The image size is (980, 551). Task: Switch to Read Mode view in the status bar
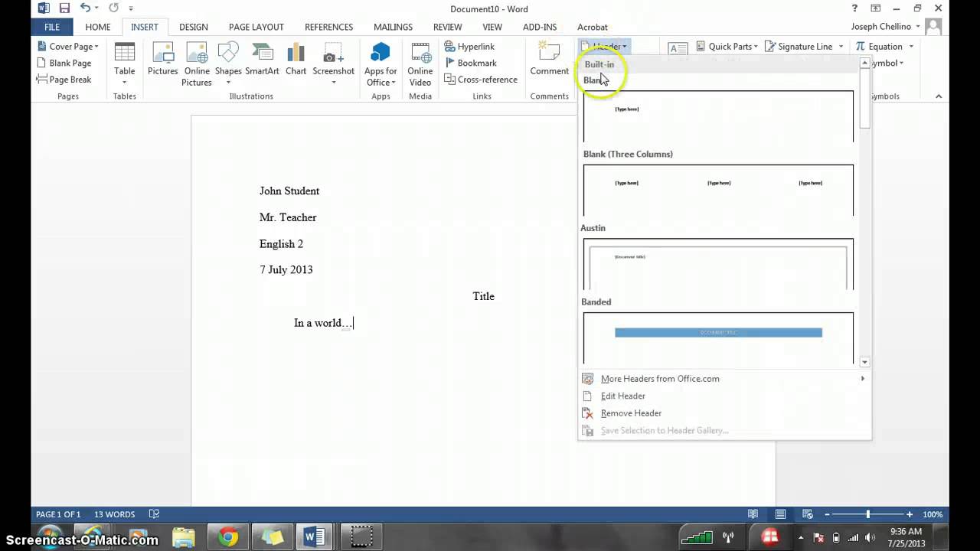753,514
